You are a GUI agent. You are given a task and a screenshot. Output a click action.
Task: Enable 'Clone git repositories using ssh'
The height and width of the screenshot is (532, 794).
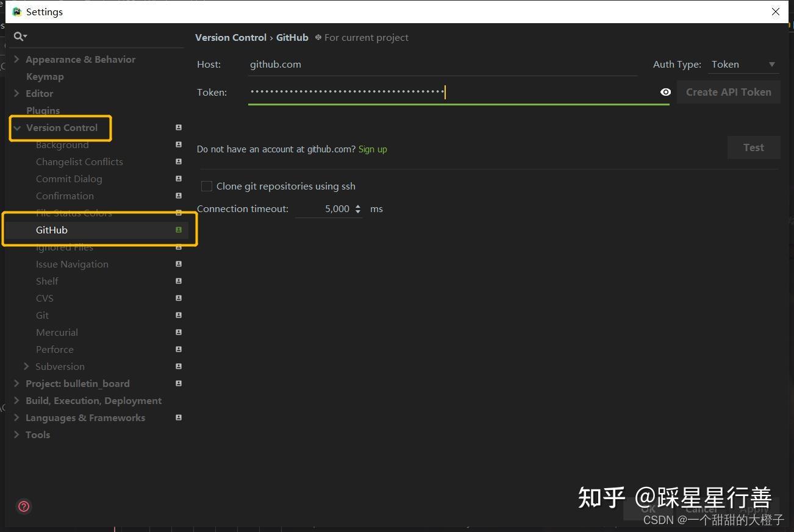[x=206, y=186]
